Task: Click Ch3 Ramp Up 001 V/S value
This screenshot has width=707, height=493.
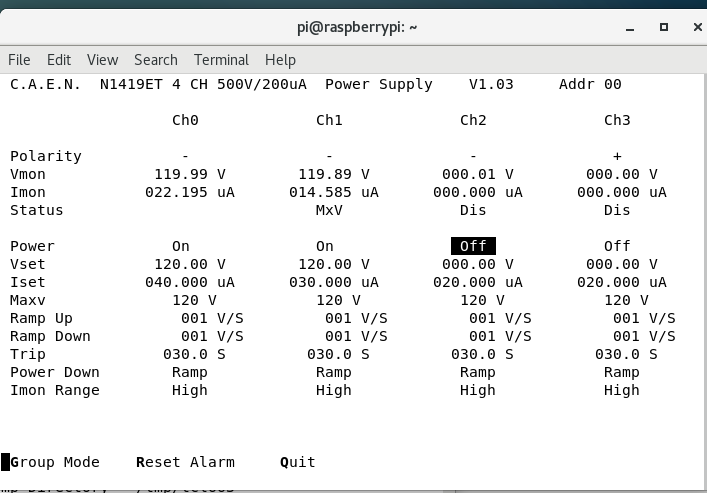Action: coord(644,318)
